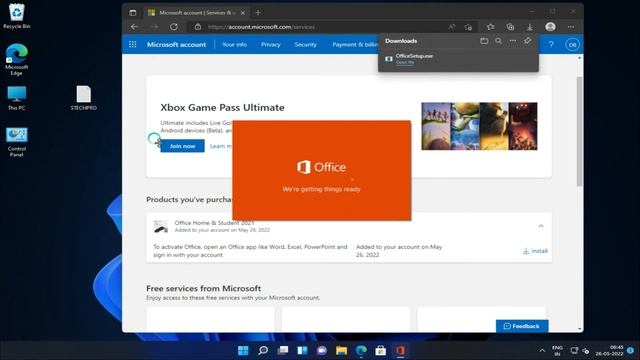
Task: Open the account manager initials circle
Action: 572,44
